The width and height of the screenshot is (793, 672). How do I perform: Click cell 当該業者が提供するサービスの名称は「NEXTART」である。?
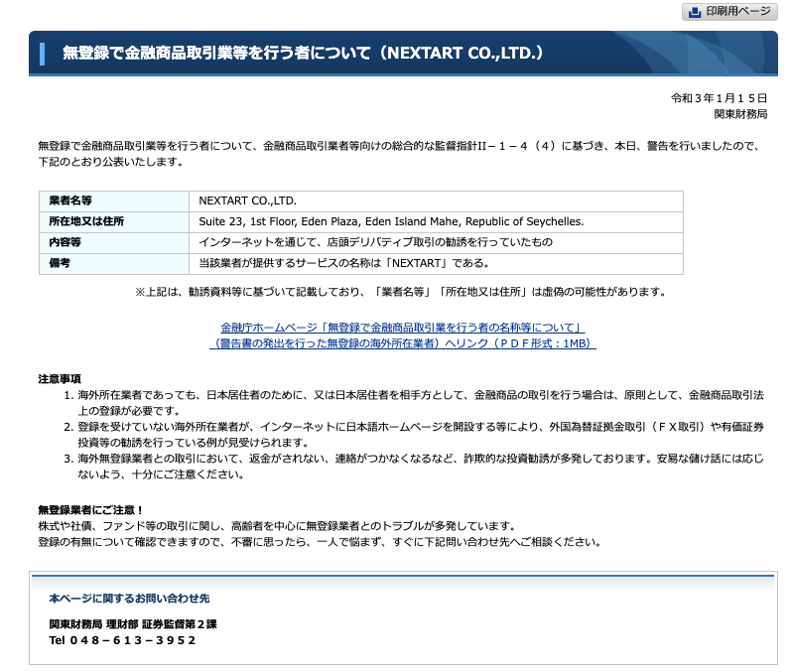click(x=436, y=263)
